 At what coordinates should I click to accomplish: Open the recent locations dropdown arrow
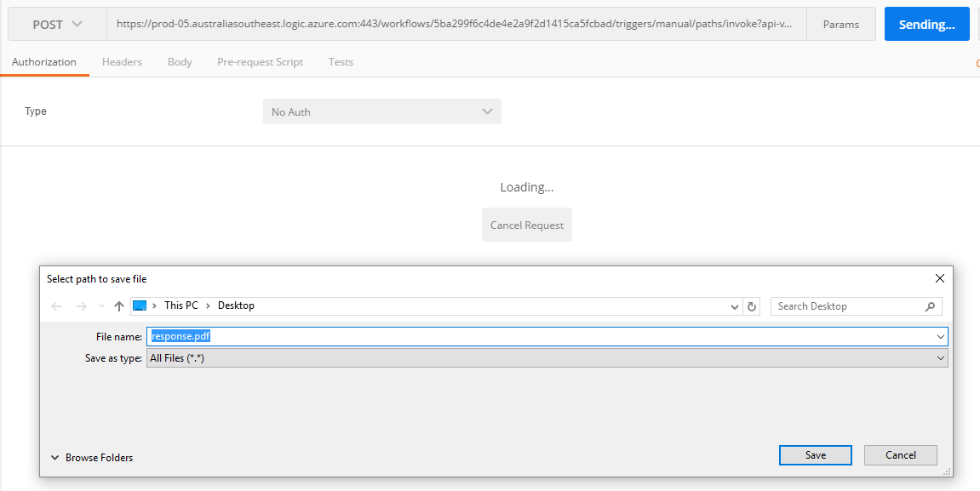click(x=101, y=306)
